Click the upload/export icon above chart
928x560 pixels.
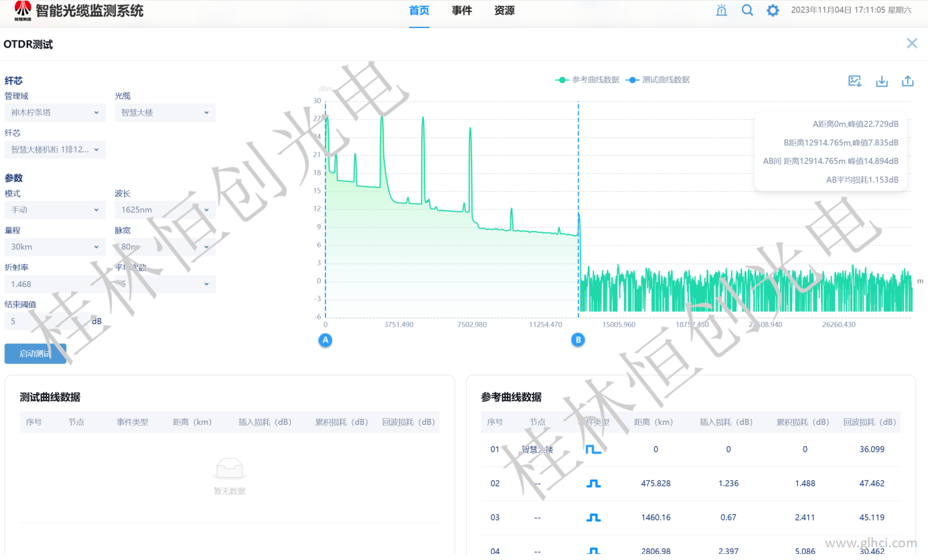tap(907, 81)
